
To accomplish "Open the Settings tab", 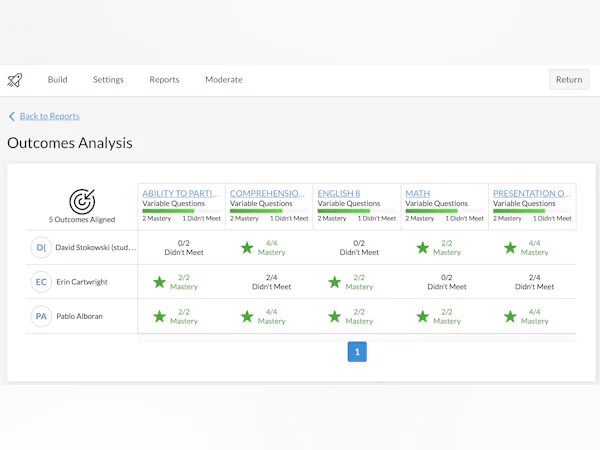I will point(108,80).
